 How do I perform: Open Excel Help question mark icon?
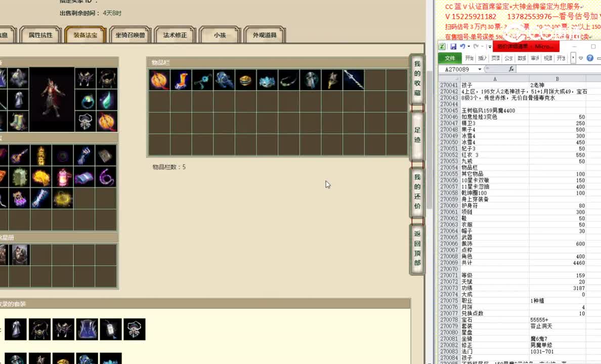click(x=590, y=58)
